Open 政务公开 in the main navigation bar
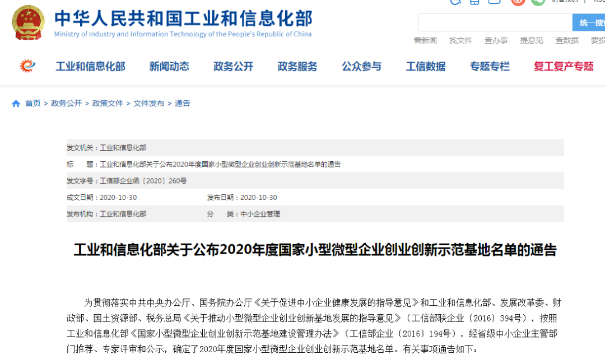605x364 pixels. point(234,66)
